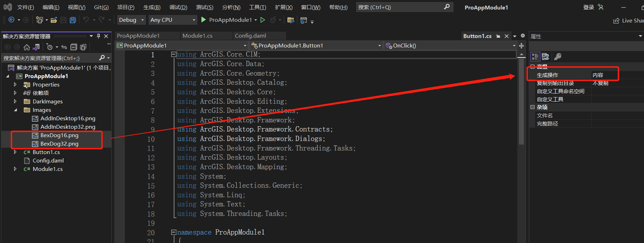Open the 调试(D) debug menu
This screenshot has height=243, width=644.
coord(178,7)
